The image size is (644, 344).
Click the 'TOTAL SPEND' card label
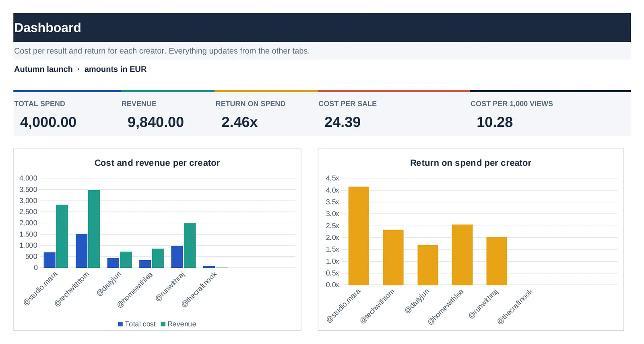coord(39,104)
